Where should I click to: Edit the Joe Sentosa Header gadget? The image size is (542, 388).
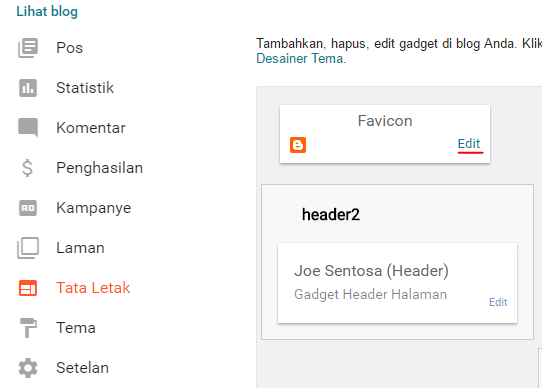coord(498,302)
